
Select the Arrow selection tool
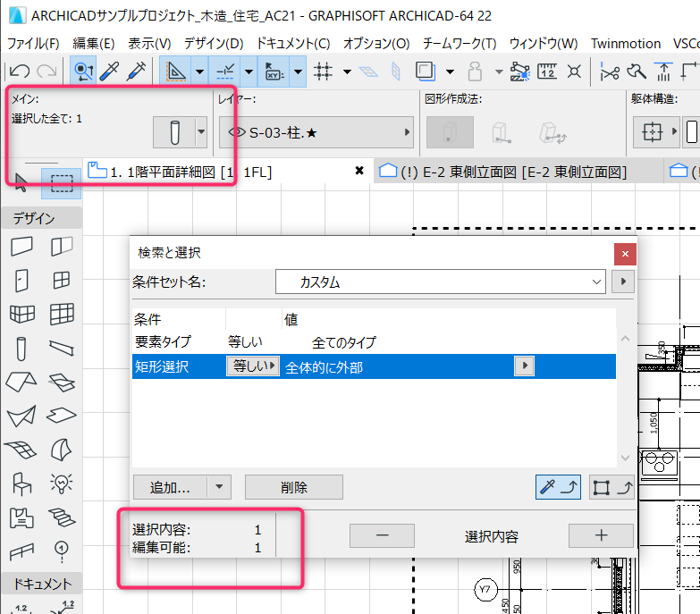click(x=21, y=182)
